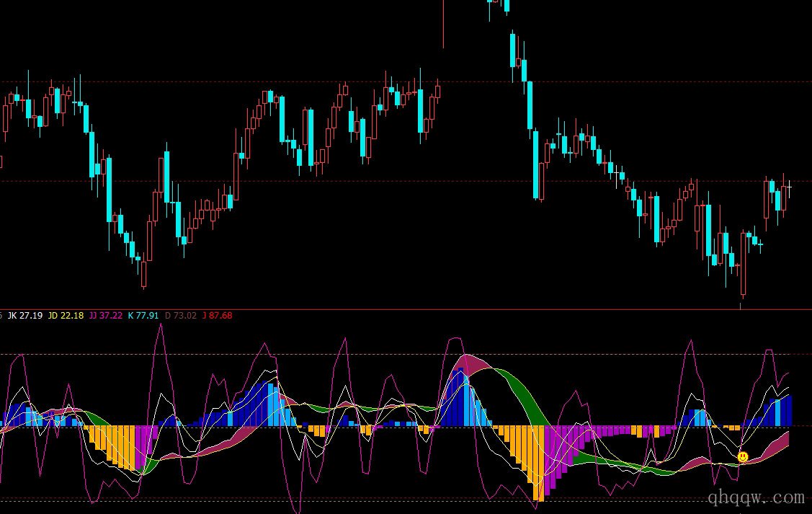Click the red J 87.68 indicator value
Screen dimensions: 812x514
click(x=217, y=316)
